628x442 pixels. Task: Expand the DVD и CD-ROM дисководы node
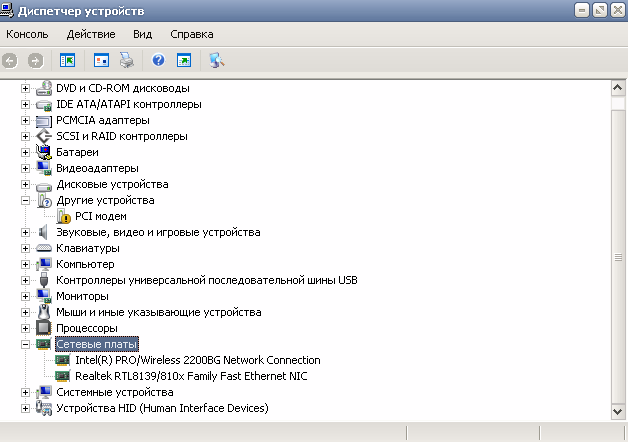26,88
